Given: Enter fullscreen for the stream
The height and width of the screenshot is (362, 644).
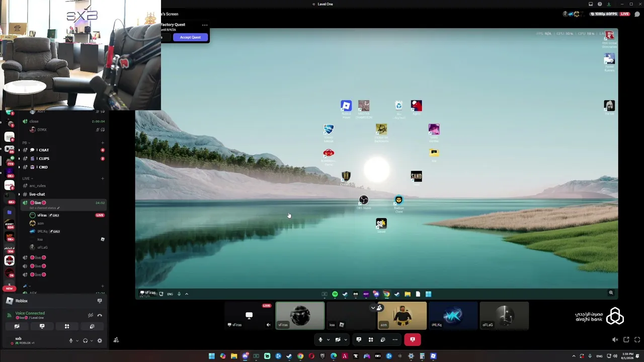Looking at the screenshot, I should click(x=637, y=340).
